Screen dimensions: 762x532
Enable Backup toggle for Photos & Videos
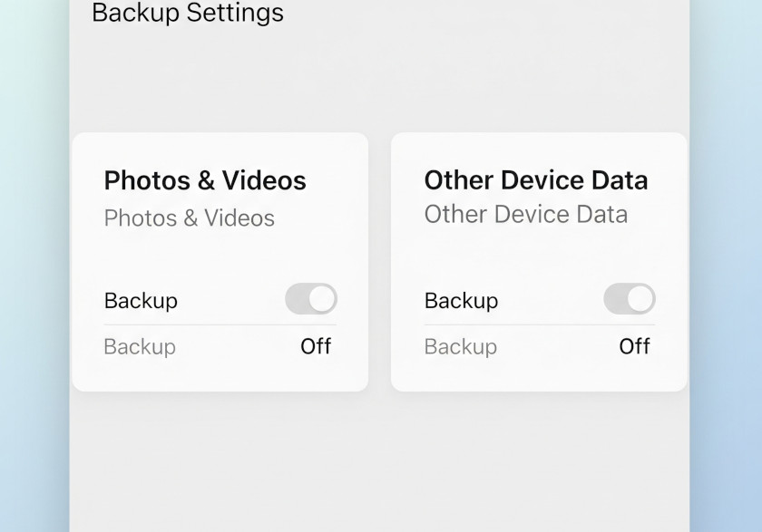[x=310, y=299]
